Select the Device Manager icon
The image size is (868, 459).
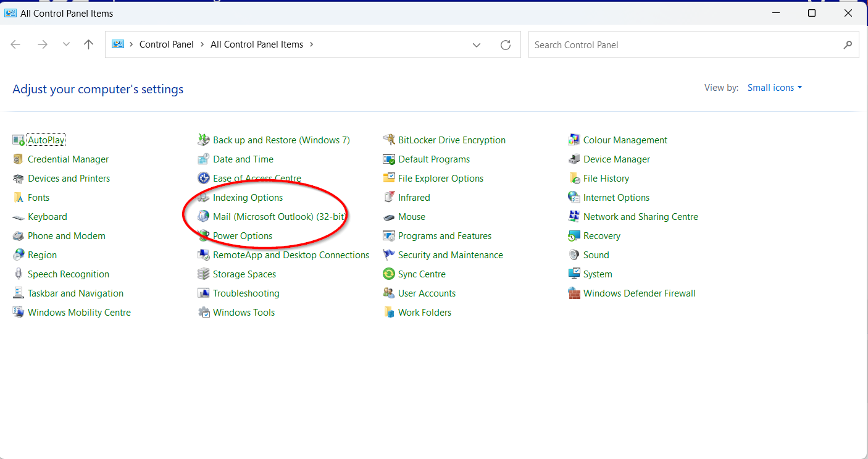point(574,159)
